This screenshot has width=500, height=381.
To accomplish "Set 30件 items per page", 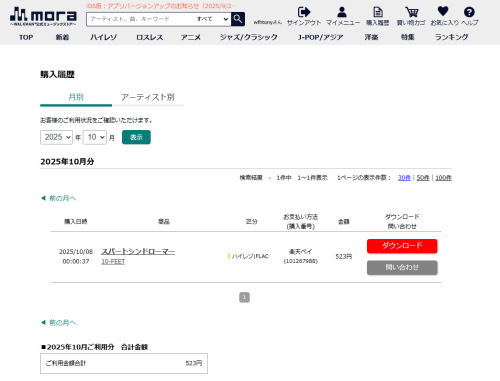I will 404,178.
